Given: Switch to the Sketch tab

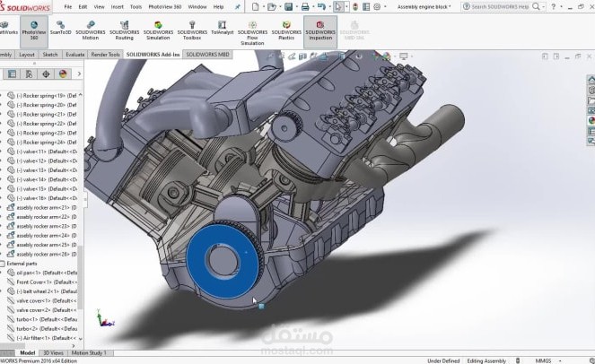Looking at the screenshot, I should click(50, 55).
